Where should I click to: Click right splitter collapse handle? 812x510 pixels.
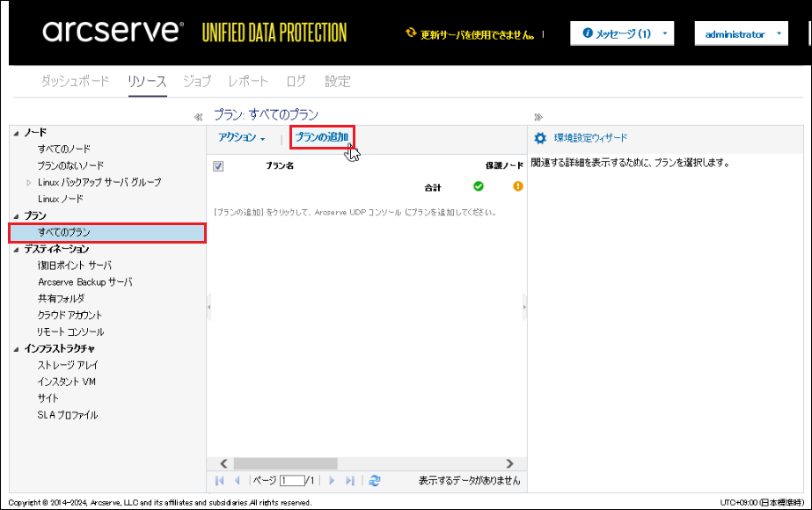tap(524, 307)
